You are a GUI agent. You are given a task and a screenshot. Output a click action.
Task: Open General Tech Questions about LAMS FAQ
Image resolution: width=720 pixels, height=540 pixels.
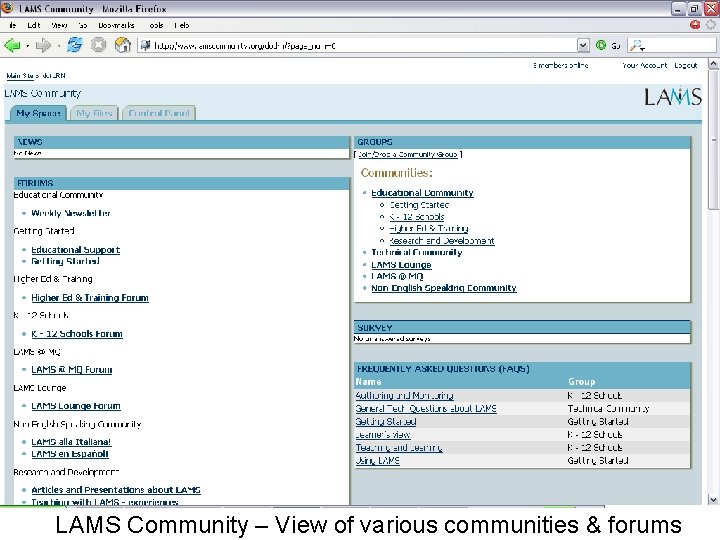coord(426,409)
